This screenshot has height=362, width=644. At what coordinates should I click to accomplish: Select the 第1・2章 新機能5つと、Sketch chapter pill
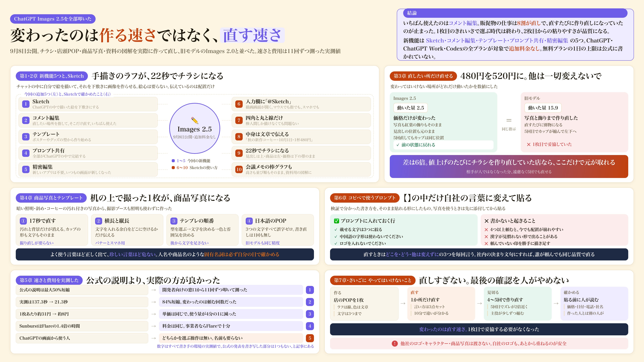click(52, 76)
